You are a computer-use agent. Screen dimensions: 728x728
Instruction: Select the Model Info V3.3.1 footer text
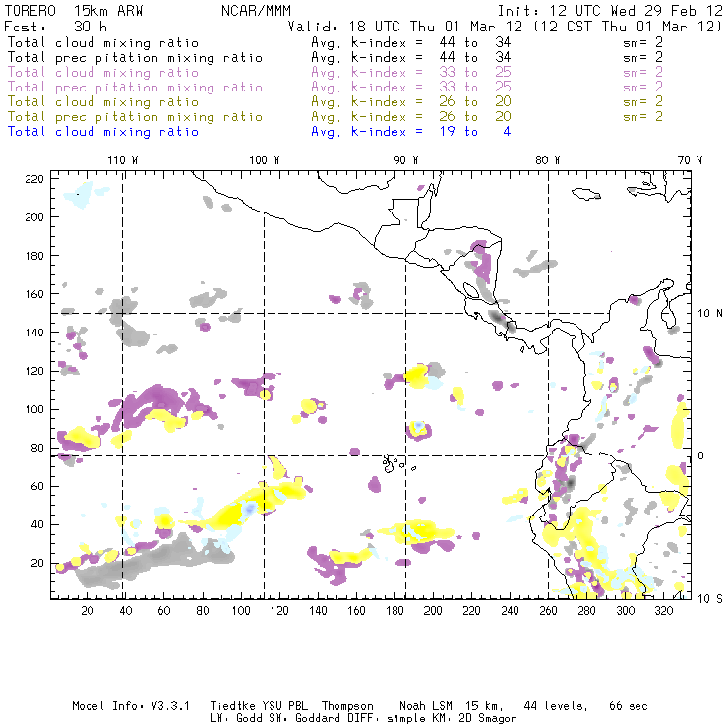point(119,706)
